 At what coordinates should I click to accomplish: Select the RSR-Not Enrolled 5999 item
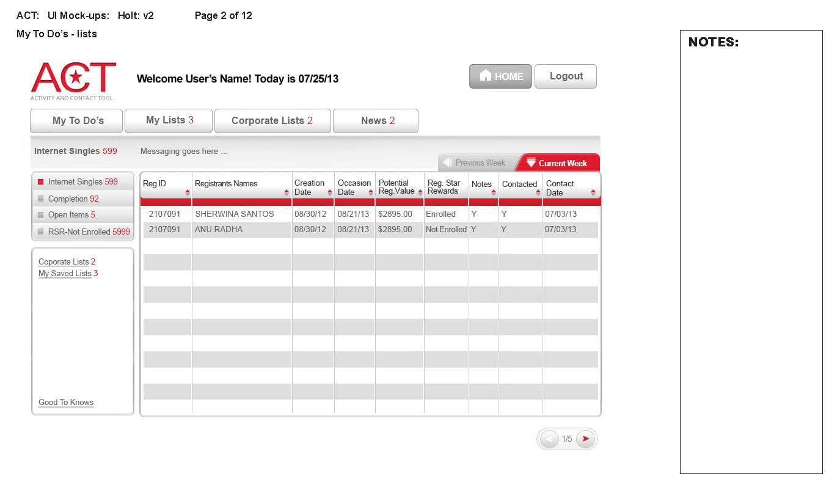point(89,232)
